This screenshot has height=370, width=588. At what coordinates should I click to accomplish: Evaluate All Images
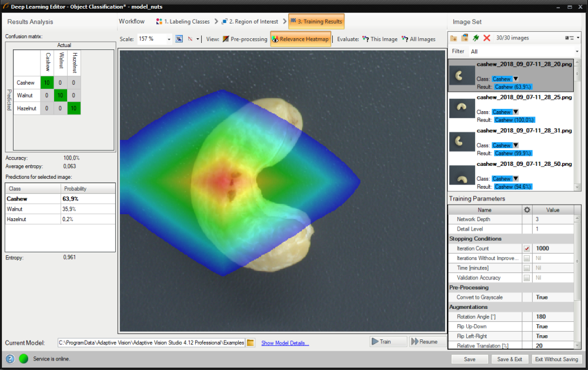coord(419,39)
